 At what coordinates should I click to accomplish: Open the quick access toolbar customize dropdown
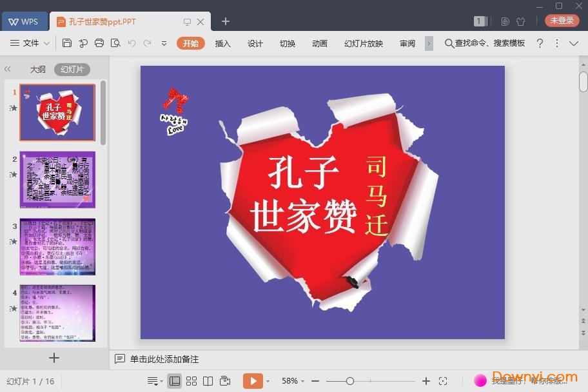coord(163,44)
